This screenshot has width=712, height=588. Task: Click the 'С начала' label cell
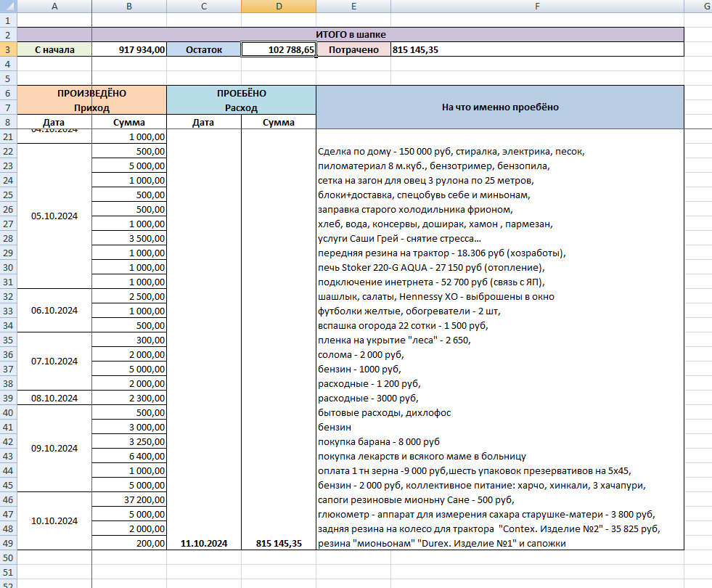pos(54,49)
